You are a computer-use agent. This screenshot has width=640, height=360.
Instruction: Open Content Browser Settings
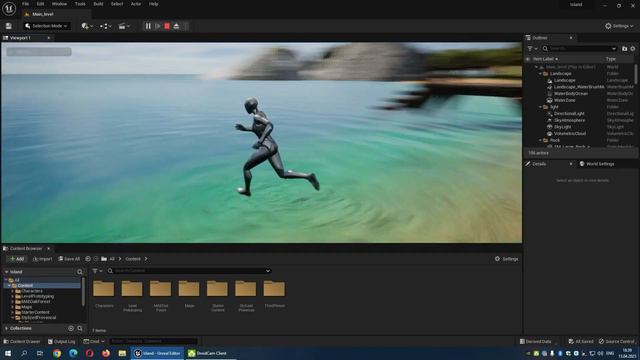[x=507, y=259]
